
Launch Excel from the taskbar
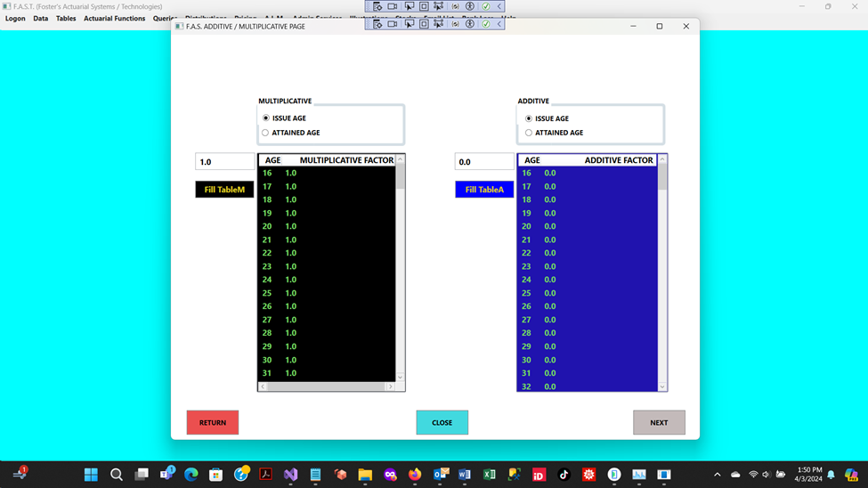[489, 475]
